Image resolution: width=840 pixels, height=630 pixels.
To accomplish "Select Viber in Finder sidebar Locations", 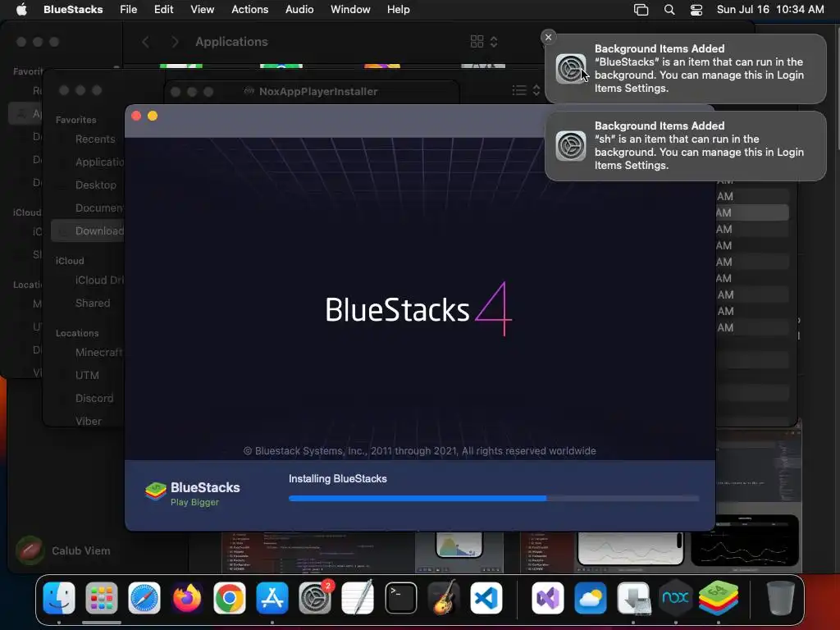I will click(89, 421).
